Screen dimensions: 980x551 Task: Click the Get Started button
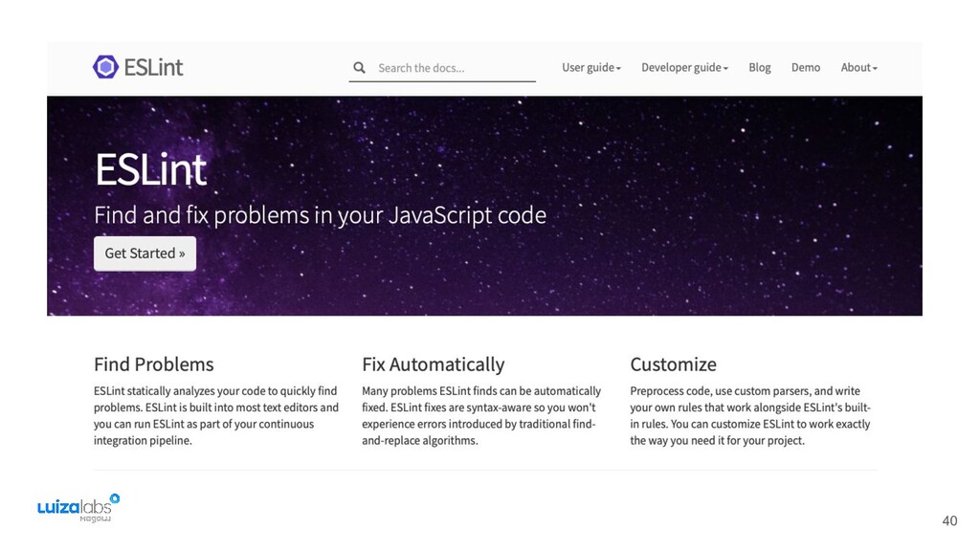click(145, 253)
